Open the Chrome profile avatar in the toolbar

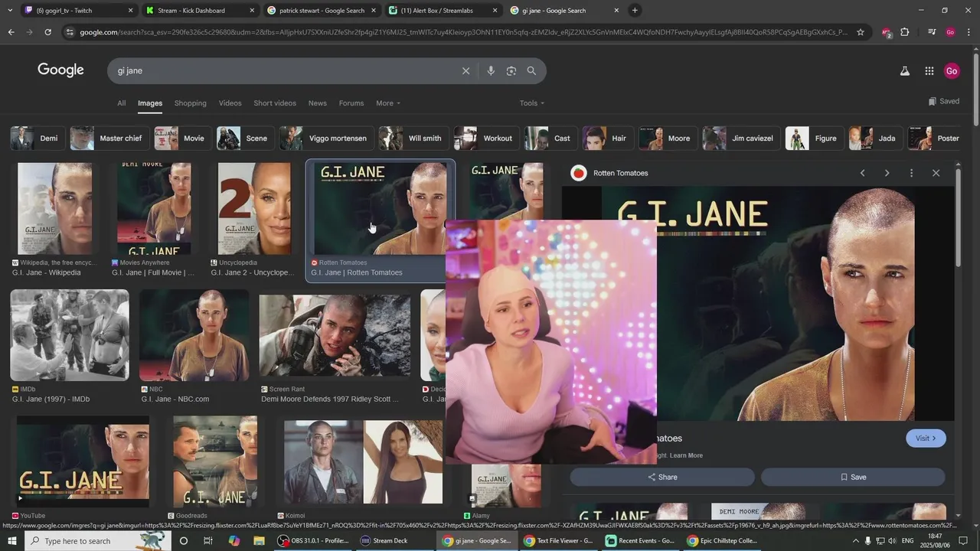click(950, 32)
